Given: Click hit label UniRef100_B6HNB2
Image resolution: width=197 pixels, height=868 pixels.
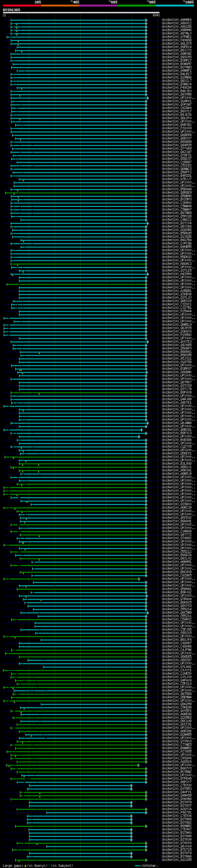Looking at the screenshot, I should pyautogui.click(x=177, y=826).
